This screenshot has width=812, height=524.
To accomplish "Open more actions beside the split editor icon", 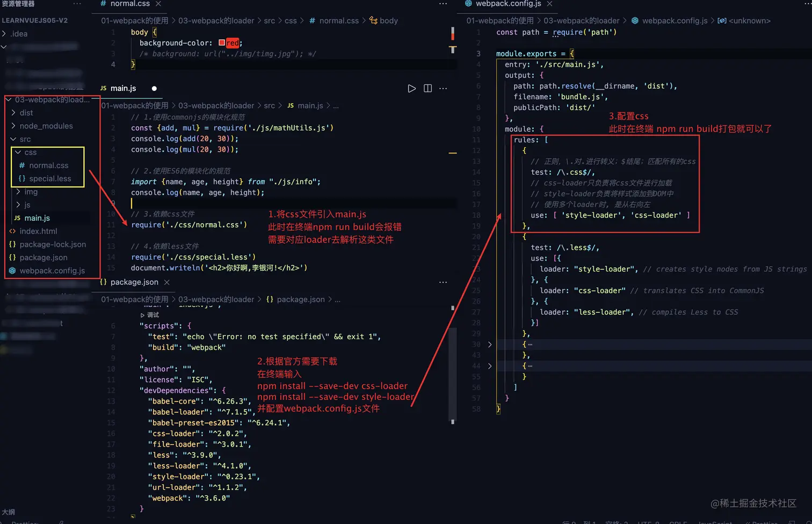I will pos(443,88).
